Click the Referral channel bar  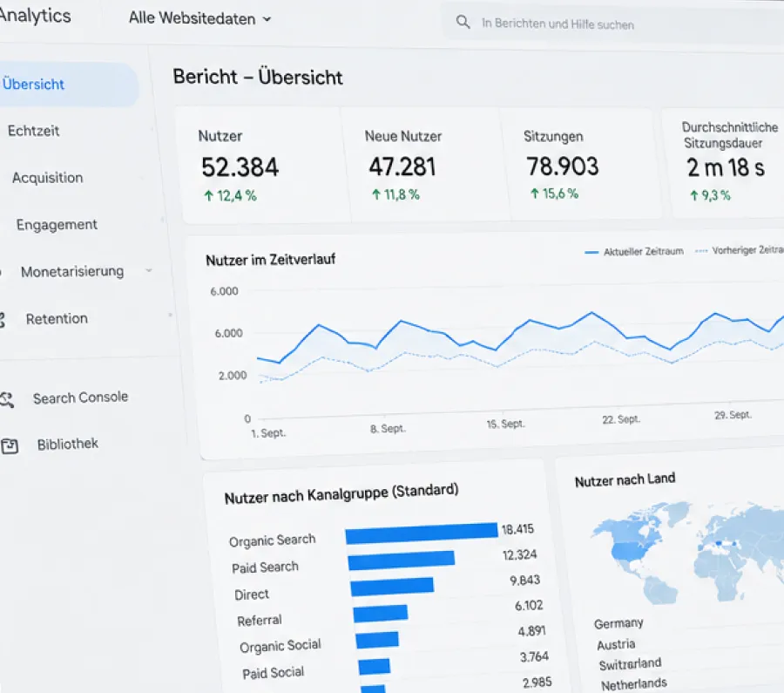click(381, 614)
